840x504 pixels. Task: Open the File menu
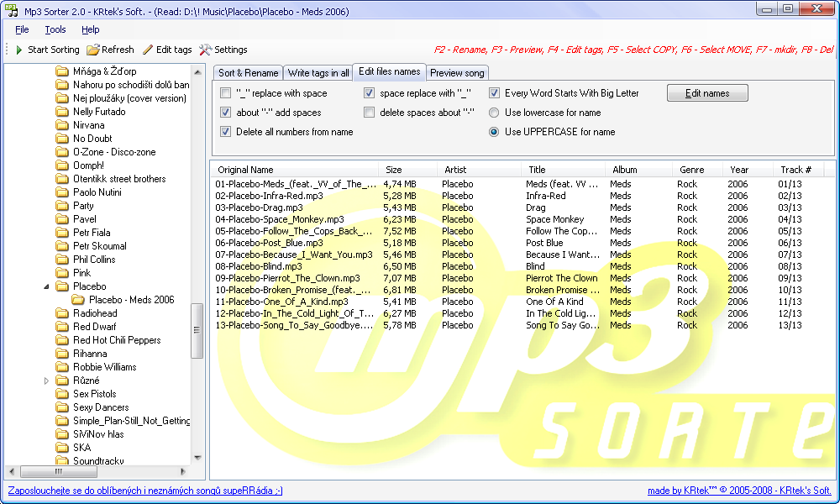click(22, 29)
